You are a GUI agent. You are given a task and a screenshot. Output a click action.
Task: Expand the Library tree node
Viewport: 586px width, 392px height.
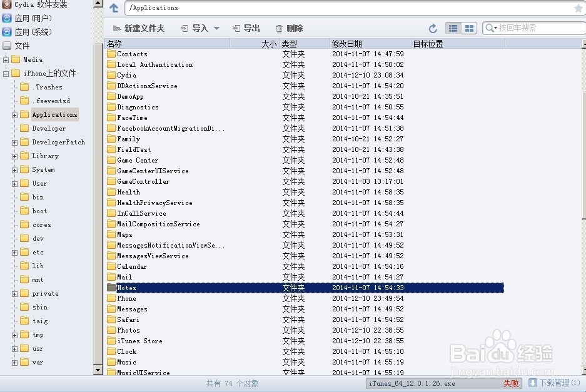point(14,156)
